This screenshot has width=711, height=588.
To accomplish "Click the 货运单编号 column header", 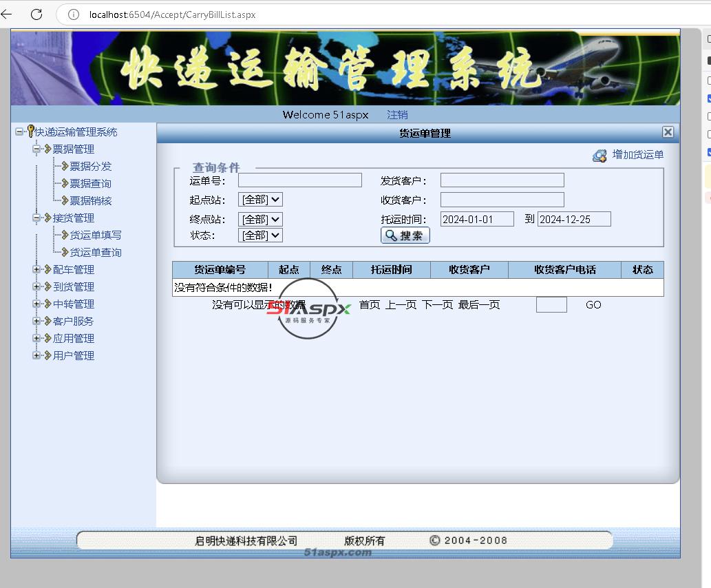I will [x=220, y=269].
